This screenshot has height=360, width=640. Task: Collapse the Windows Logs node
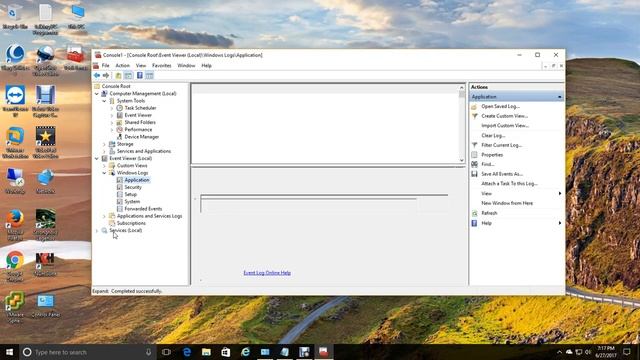click(104, 173)
